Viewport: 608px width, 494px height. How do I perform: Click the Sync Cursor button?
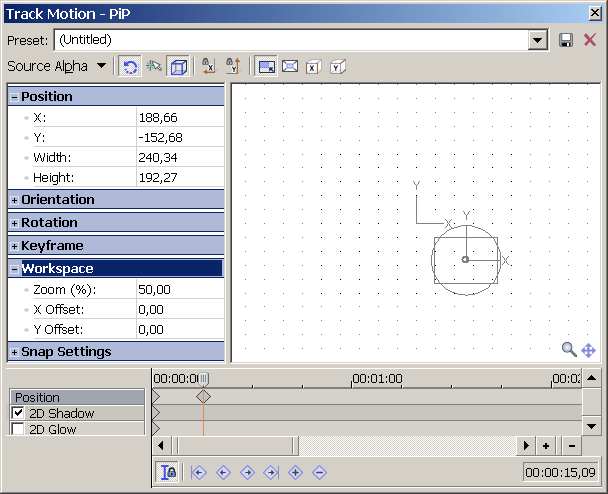pyautogui.click(x=168, y=472)
